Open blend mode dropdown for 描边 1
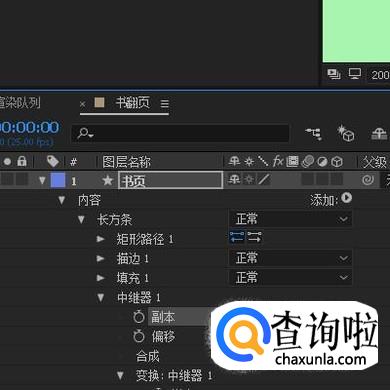390x390 pixels. (290, 258)
